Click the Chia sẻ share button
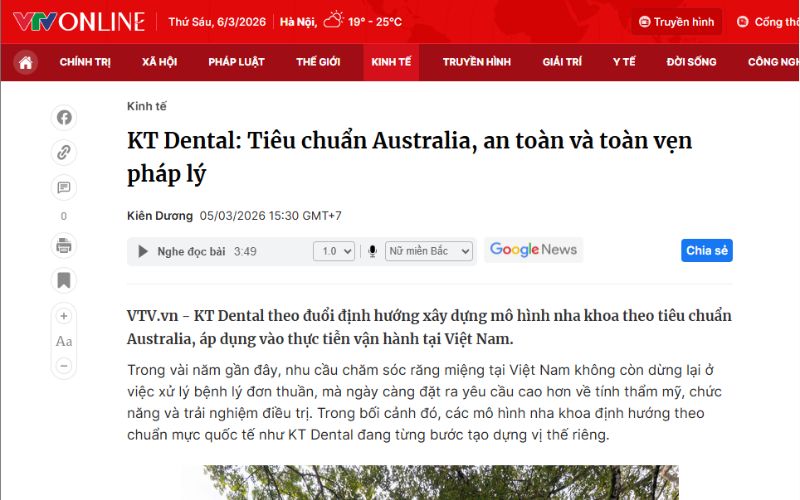 tap(707, 251)
